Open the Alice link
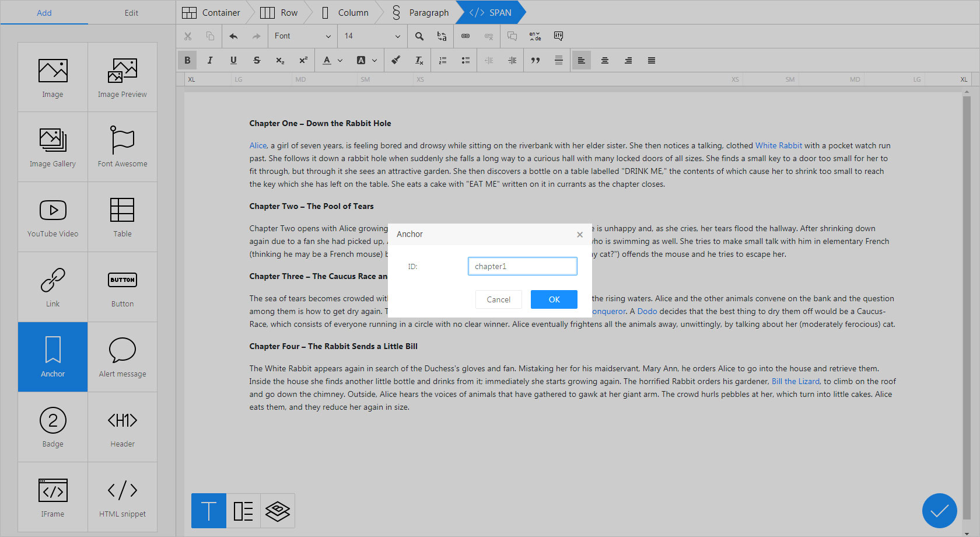980x537 pixels. click(258, 145)
